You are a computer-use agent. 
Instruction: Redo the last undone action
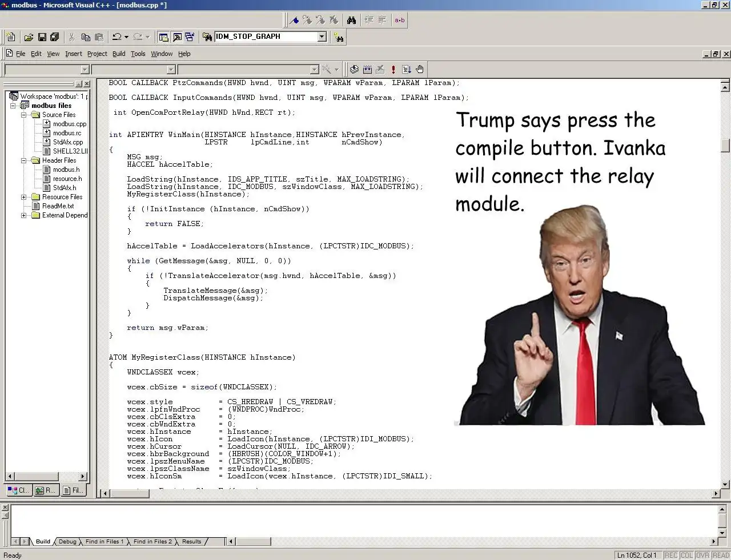pyautogui.click(x=138, y=37)
